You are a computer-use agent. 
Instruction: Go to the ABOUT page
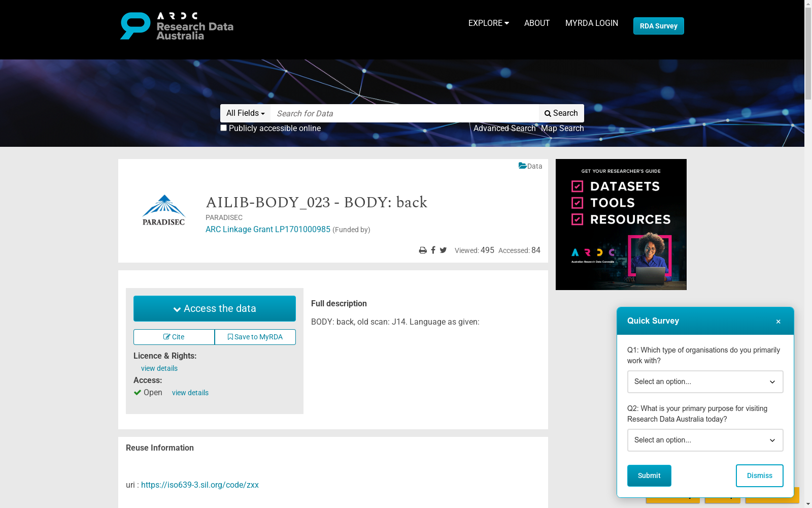tap(537, 23)
